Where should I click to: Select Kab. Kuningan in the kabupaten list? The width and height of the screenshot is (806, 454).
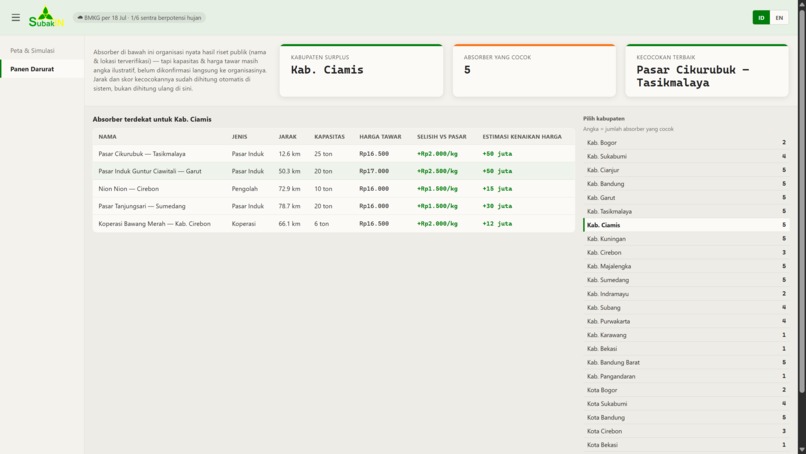tap(686, 239)
